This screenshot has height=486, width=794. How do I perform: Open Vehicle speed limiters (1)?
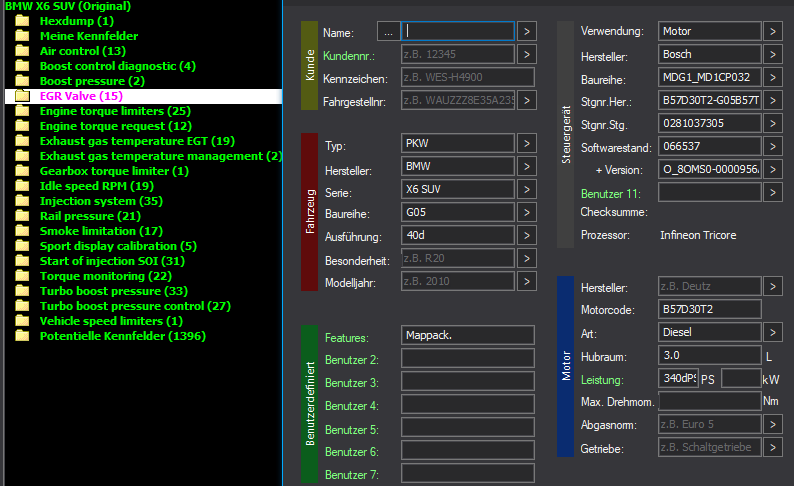pyautogui.click(x=111, y=321)
